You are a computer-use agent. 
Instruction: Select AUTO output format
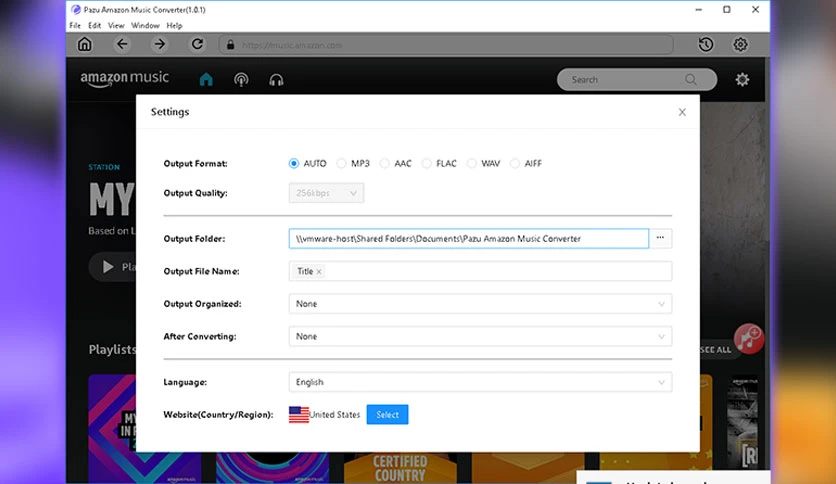(x=294, y=164)
